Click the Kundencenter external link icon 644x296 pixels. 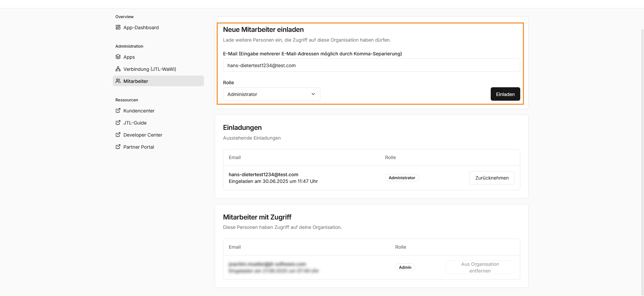point(118,111)
